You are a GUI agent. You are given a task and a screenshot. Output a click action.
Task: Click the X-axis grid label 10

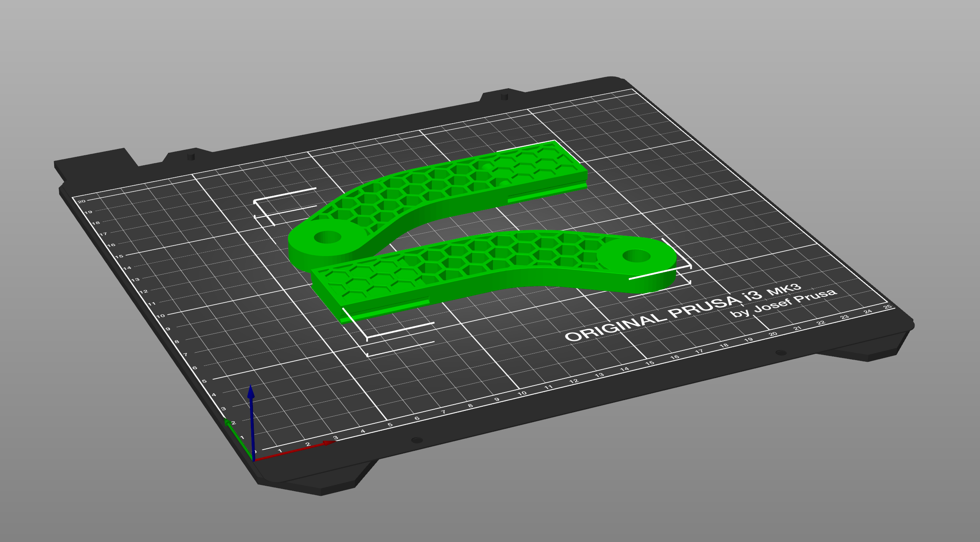(522, 393)
